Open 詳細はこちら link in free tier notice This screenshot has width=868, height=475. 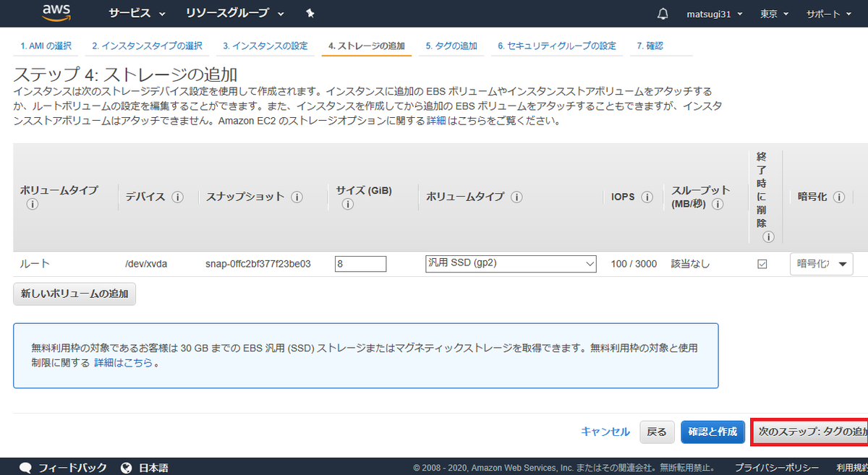(x=123, y=363)
